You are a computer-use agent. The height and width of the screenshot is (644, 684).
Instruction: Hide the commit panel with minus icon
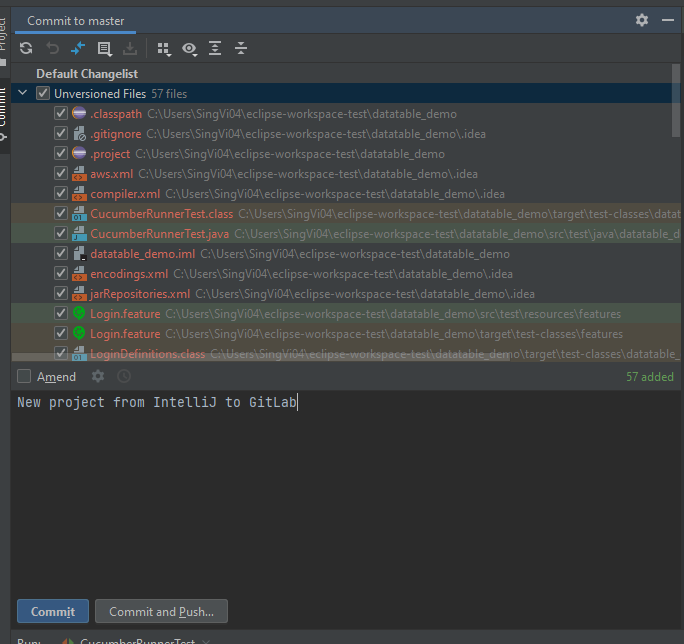coord(668,20)
